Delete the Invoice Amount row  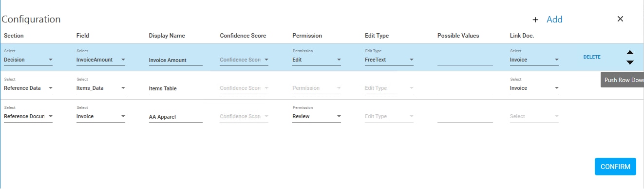(x=592, y=57)
